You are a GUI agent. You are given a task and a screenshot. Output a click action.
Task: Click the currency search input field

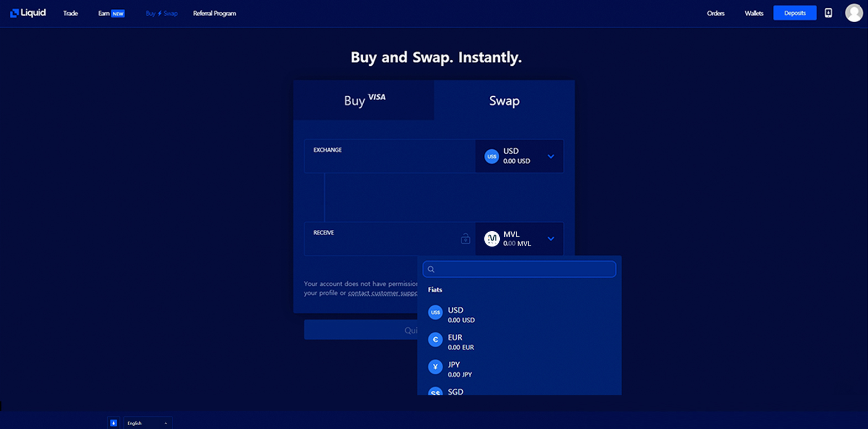519,269
